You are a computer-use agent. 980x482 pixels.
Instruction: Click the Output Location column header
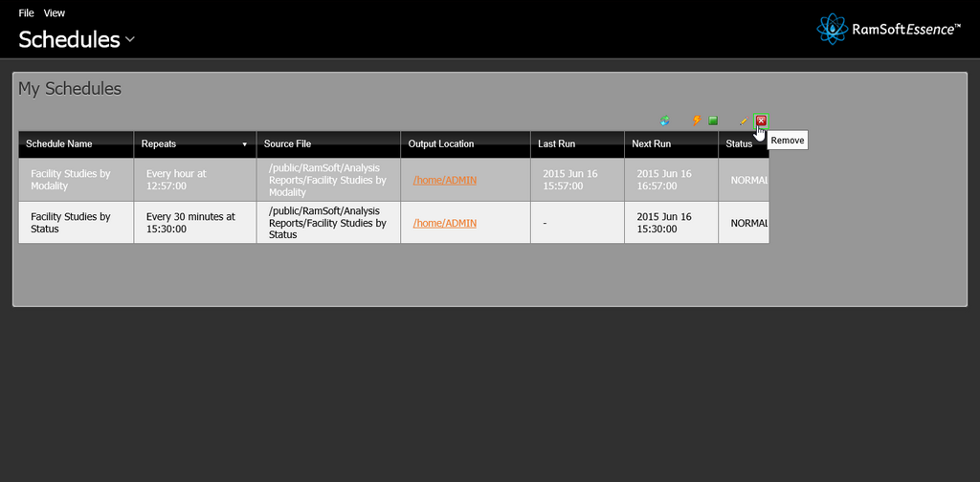coord(440,143)
